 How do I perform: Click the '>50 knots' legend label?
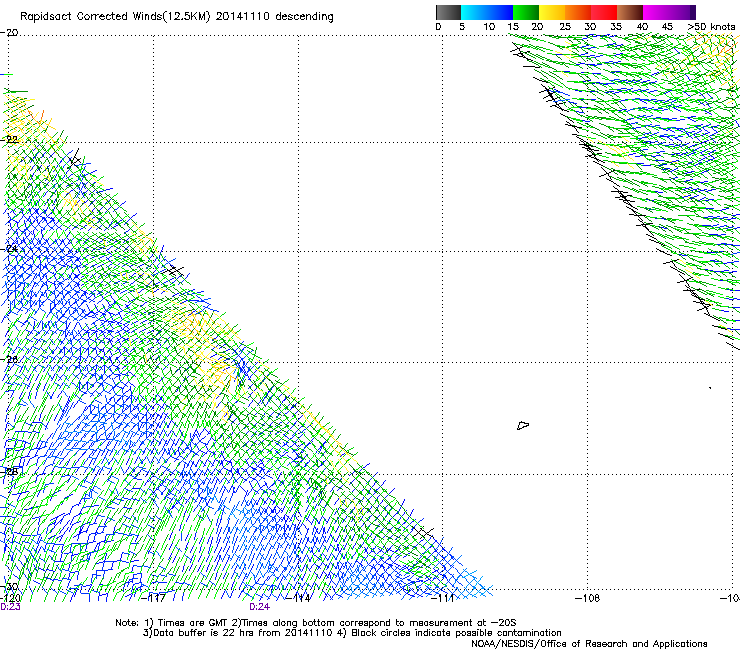711,27
